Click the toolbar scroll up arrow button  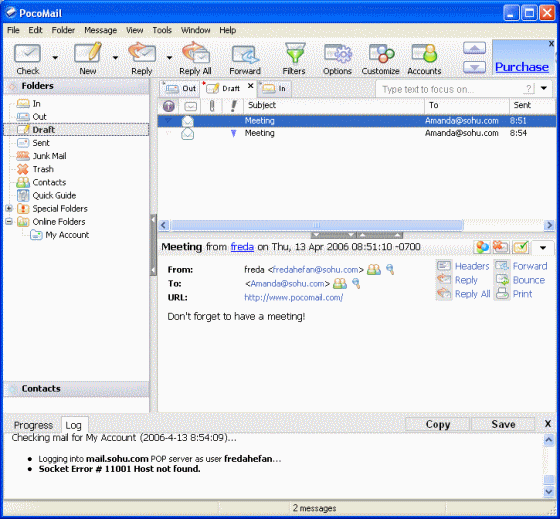tap(474, 48)
